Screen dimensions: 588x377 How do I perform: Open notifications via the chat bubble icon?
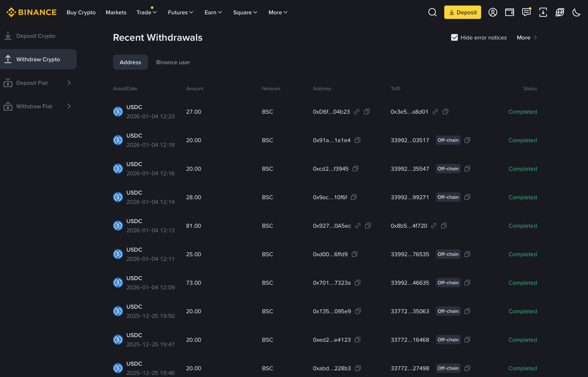pyautogui.click(x=526, y=12)
